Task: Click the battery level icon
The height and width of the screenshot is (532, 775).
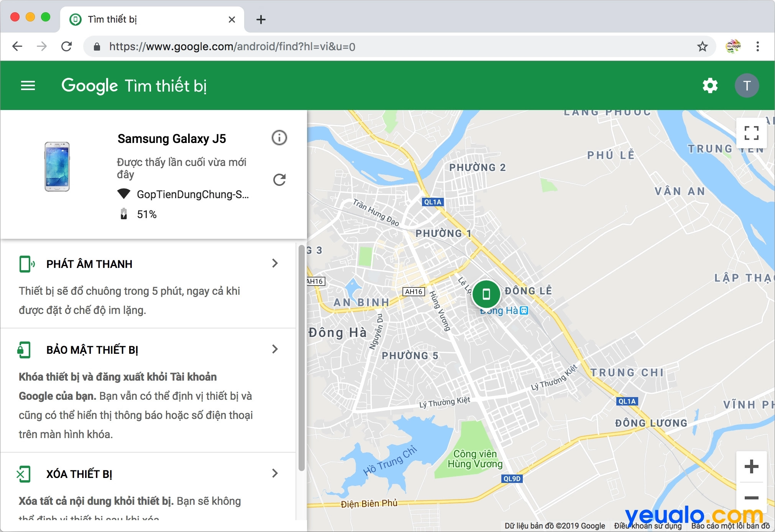Action: click(x=124, y=214)
